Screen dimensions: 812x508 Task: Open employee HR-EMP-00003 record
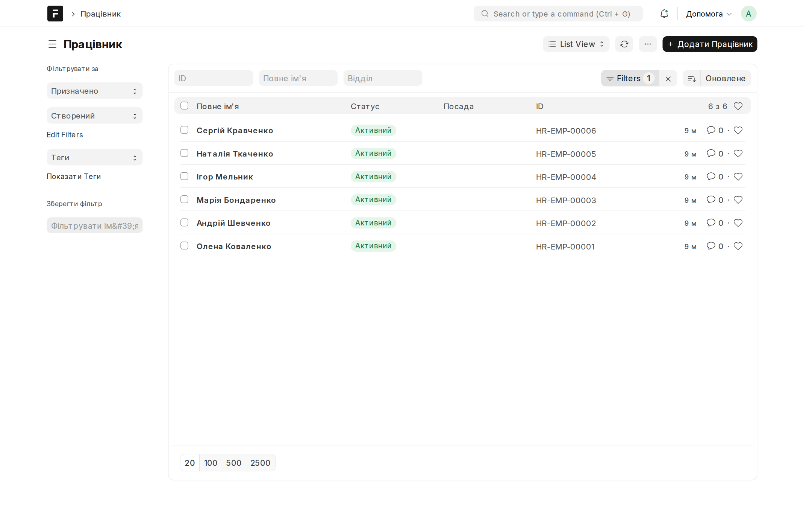(x=236, y=200)
